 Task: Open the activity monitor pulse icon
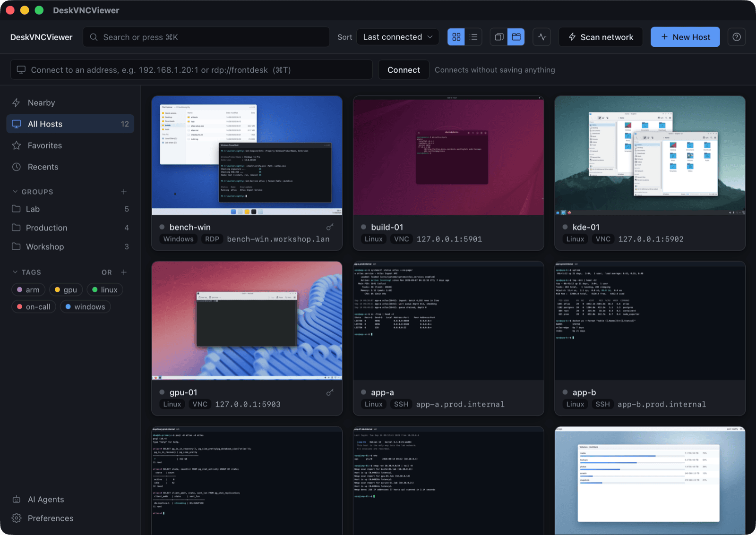pyautogui.click(x=542, y=37)
